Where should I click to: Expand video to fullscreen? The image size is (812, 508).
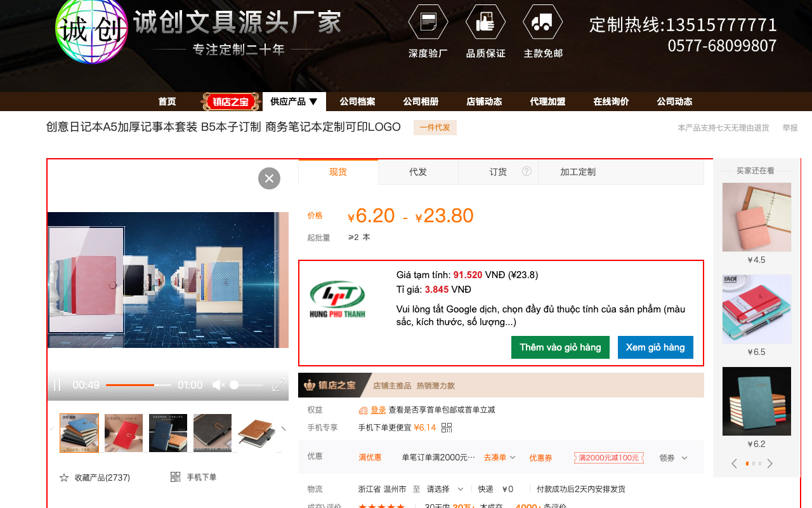coord(278,385)
